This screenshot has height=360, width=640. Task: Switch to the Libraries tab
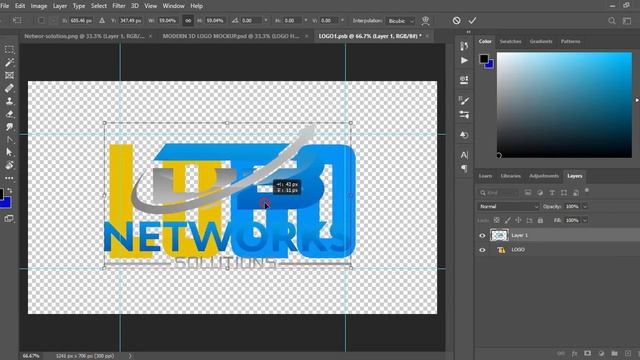[x=511, y=176]
